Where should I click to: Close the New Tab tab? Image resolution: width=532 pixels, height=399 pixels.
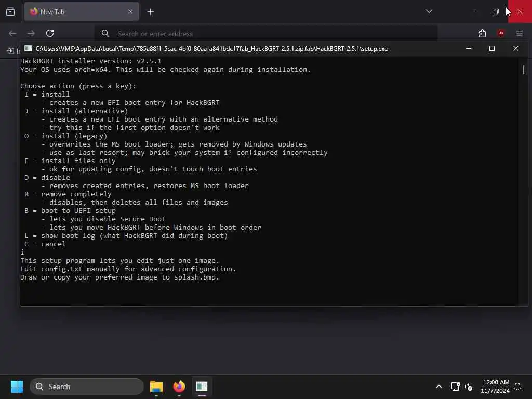pyautogui.click(x=130, y=11)
